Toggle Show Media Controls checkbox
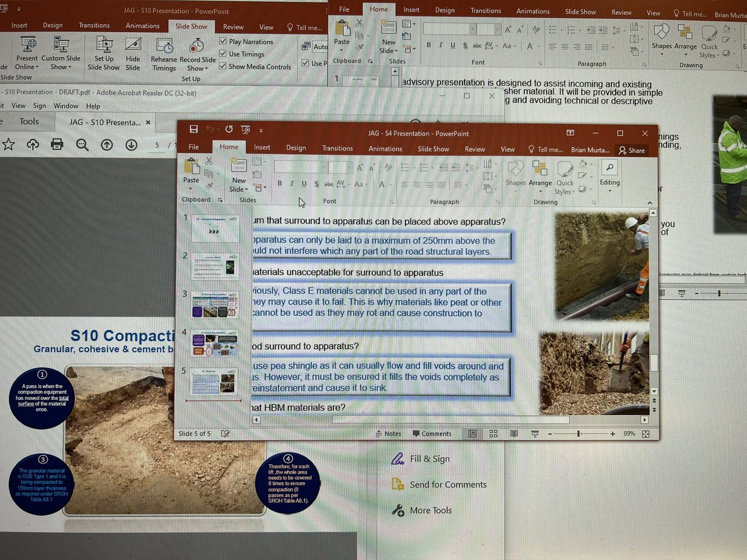The height and width of the screenshot is (560, 747). point(223,67)
